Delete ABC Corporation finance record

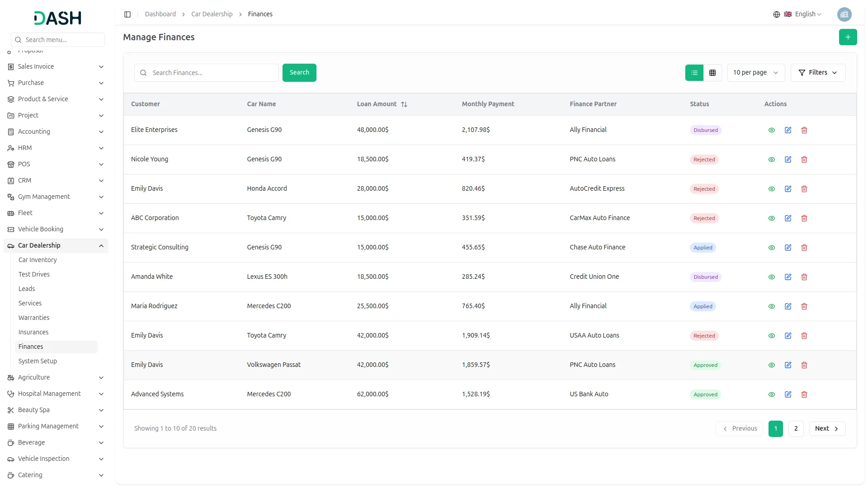(x=804, y=218)
